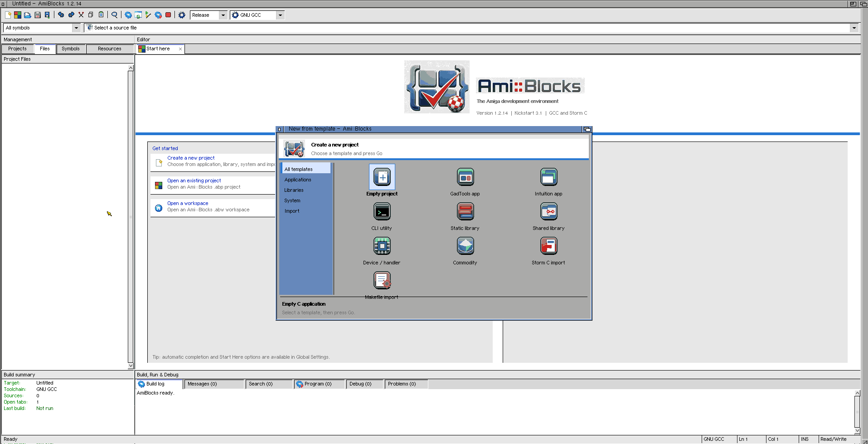
Task: Click the Project Files scrollbar down arrow
Action: tap(131, 366)
